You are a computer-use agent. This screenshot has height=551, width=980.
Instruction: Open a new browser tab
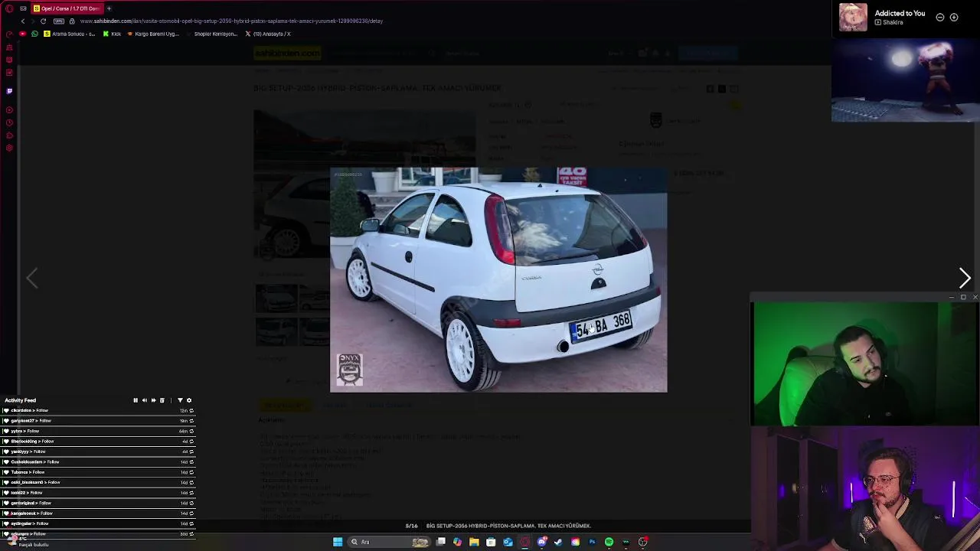109,8
